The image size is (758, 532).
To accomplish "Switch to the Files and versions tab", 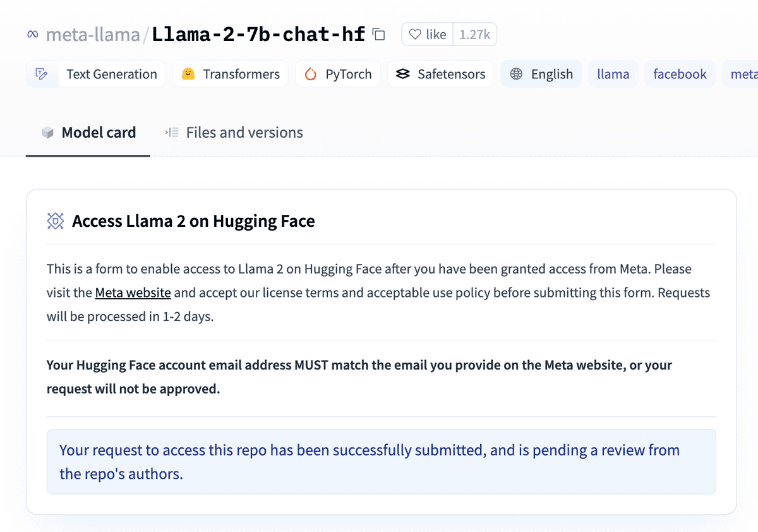I will point(244,132).
